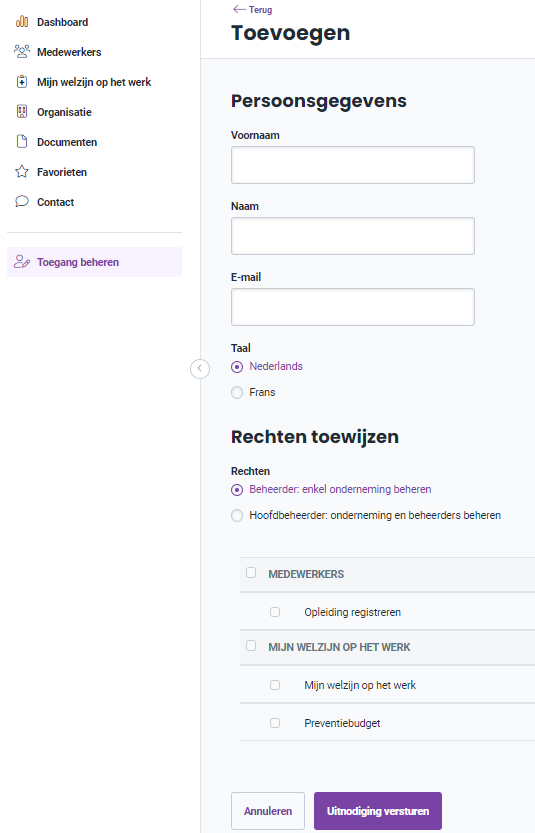Click the Mijn welzijn op het werk icon
Image resolution: width=535 pixels, height=833 pixels.
coord(22,82)
